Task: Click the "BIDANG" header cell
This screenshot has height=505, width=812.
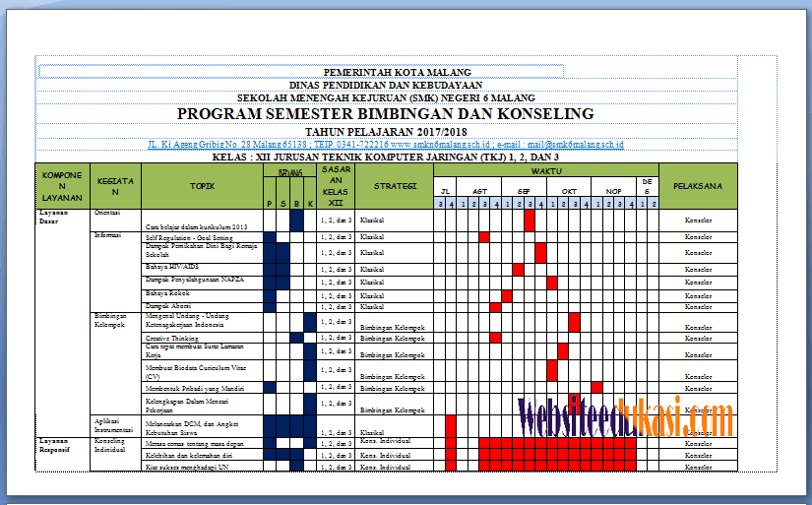Action: pos(290,172)
